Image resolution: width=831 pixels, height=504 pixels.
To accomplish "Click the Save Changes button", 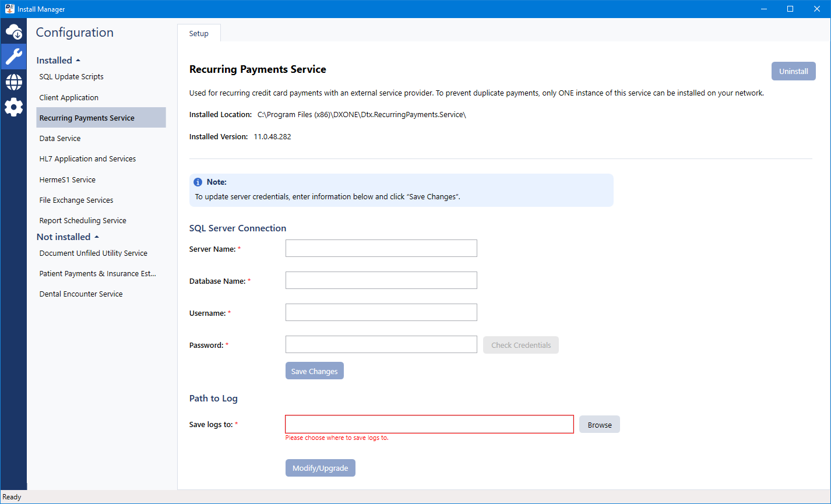I will point(314,371).
